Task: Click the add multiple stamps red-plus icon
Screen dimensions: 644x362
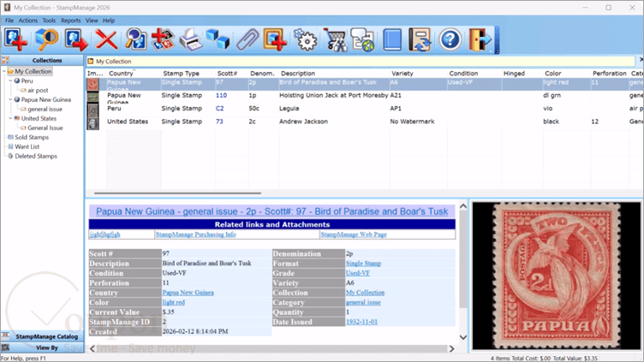Action: (163, 40)
